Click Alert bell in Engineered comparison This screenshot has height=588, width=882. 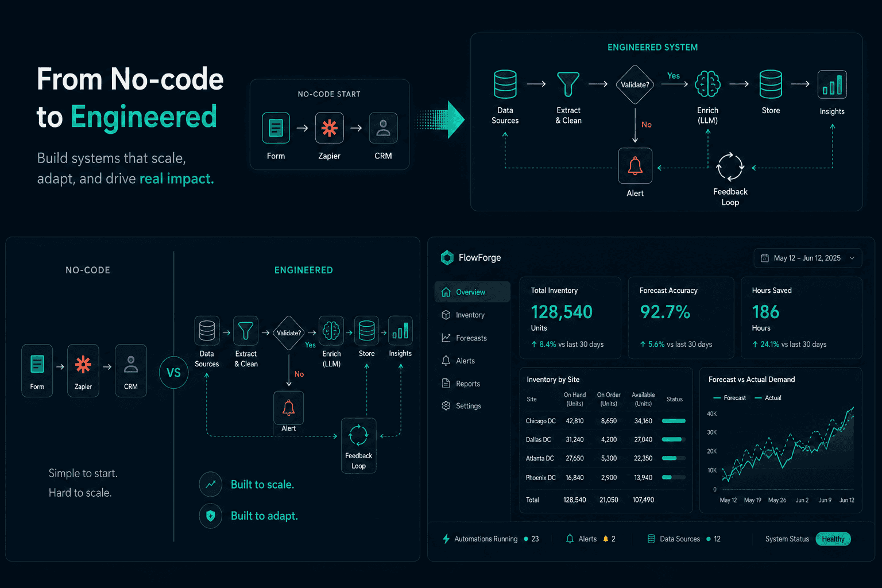pos(289,408)
